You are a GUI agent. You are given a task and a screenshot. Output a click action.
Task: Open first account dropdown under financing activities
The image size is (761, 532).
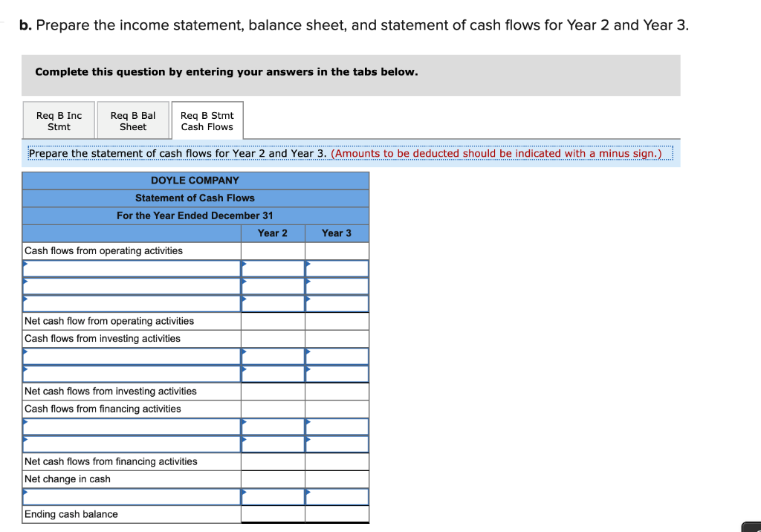(131, 426)
